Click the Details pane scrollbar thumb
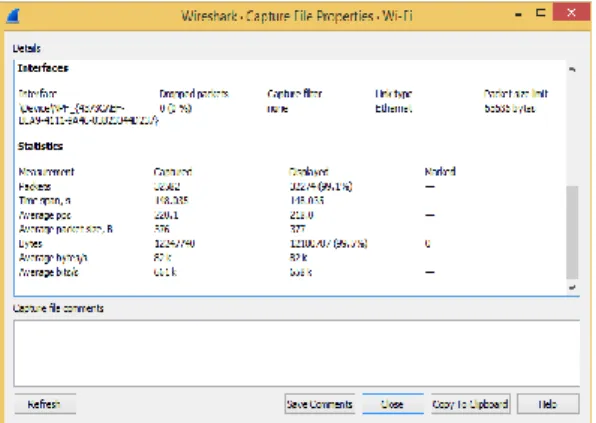This screenshot has height=423, width=596. click(x=572, y=232)
